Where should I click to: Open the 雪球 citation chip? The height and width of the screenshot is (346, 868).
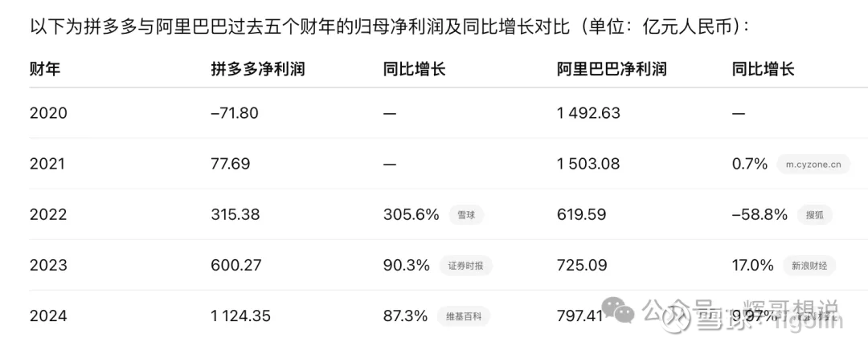[465, 215]
